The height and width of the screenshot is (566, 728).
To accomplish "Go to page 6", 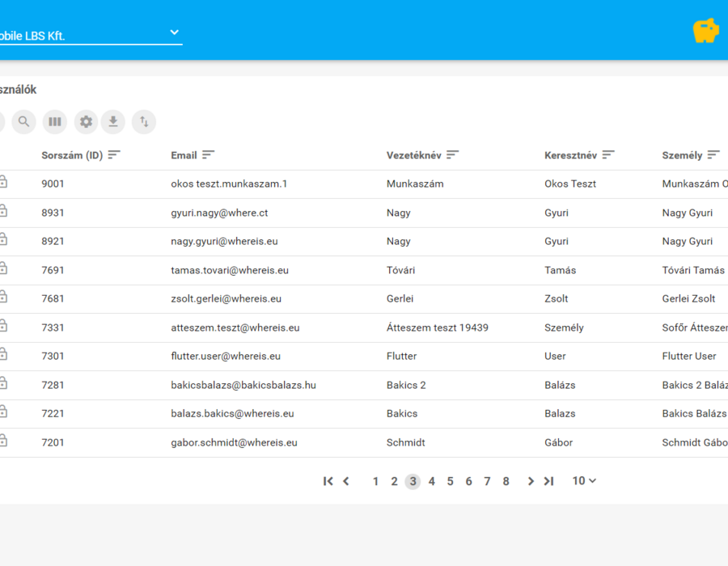I will [469, 482].
